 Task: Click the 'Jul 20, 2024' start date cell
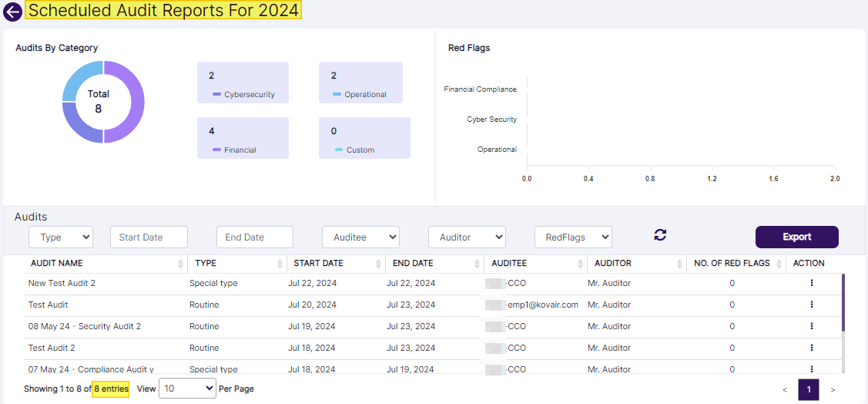tap(312, 305)
